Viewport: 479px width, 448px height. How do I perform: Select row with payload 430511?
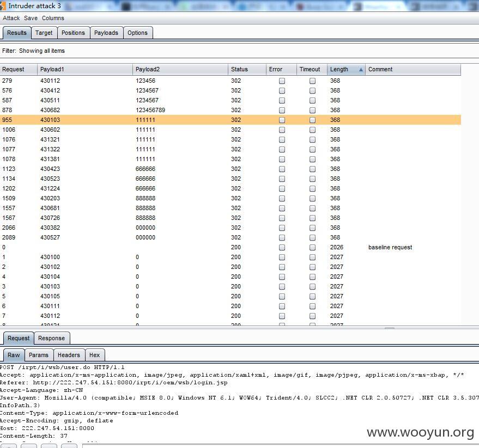click(231, 100)
